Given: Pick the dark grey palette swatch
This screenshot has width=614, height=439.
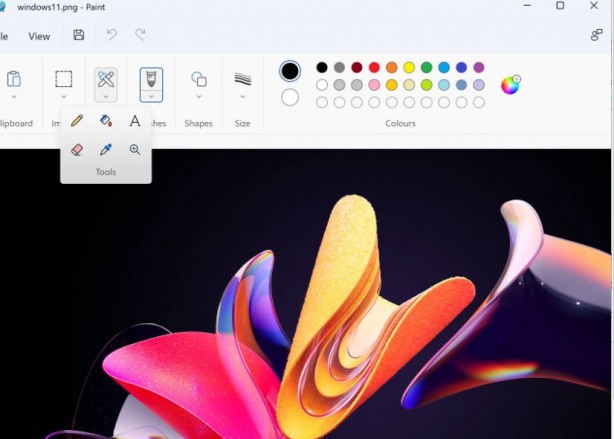Looking at the screenshot, I should click(340, 67).
